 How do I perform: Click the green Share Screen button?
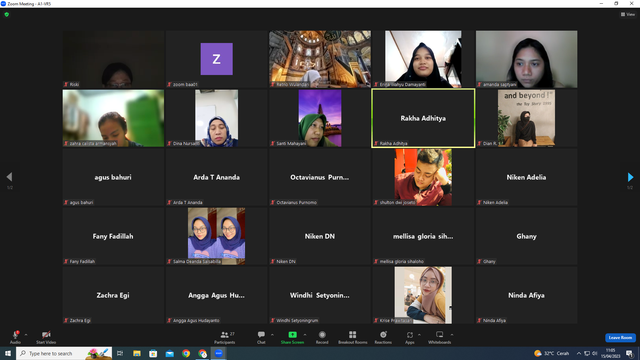click(292, 337)
